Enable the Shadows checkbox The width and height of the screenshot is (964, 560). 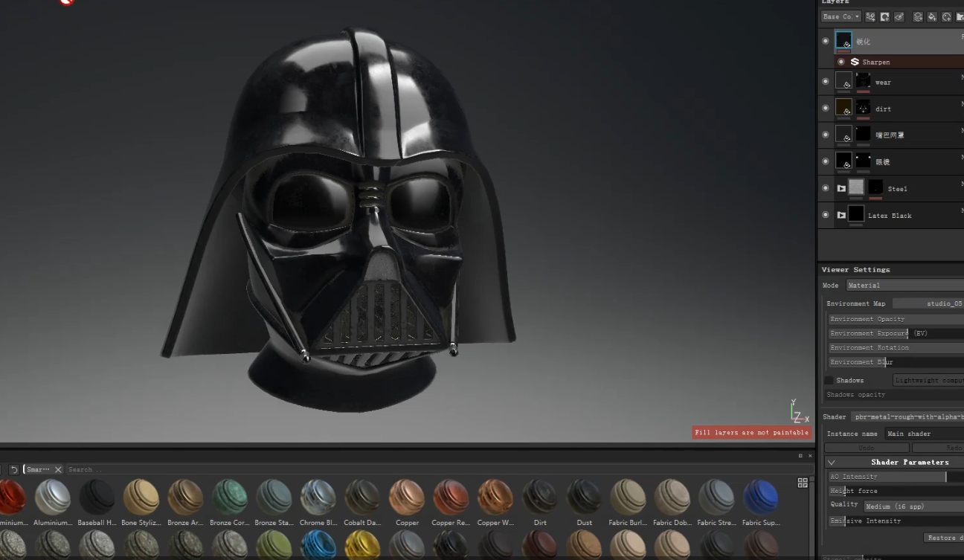coord(829,380)
